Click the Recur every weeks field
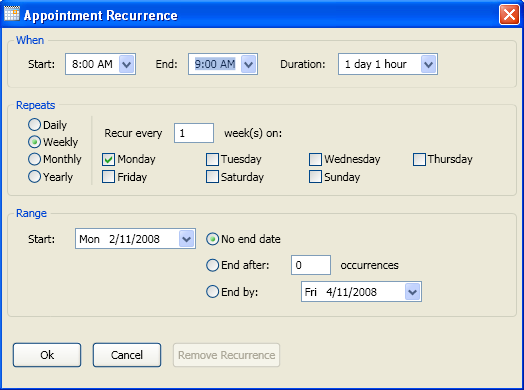 click(194, 133)
